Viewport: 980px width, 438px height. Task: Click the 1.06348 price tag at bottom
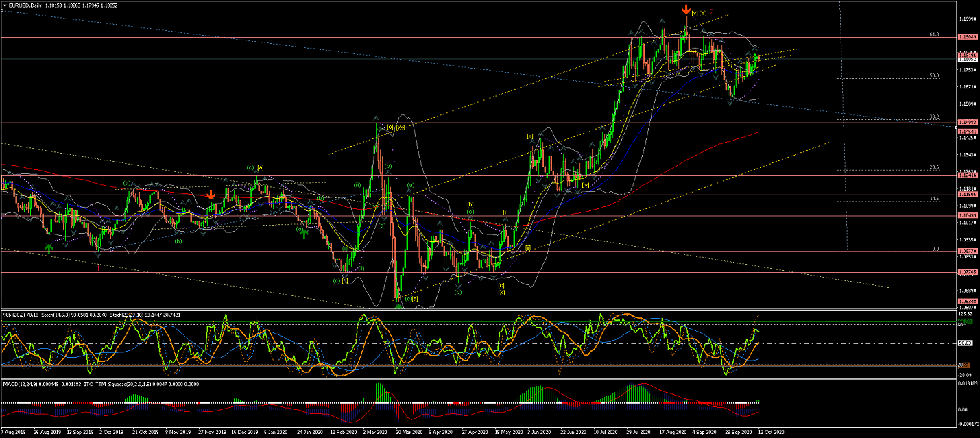[x=968, y=301]
